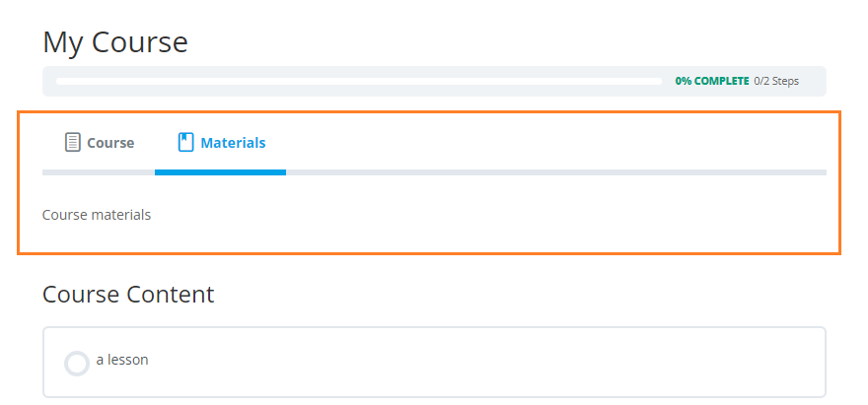This screenshot has width=868, height=405.
Task: Click the incomplete circle icon for a lesson
Action: tap(76, 364)
